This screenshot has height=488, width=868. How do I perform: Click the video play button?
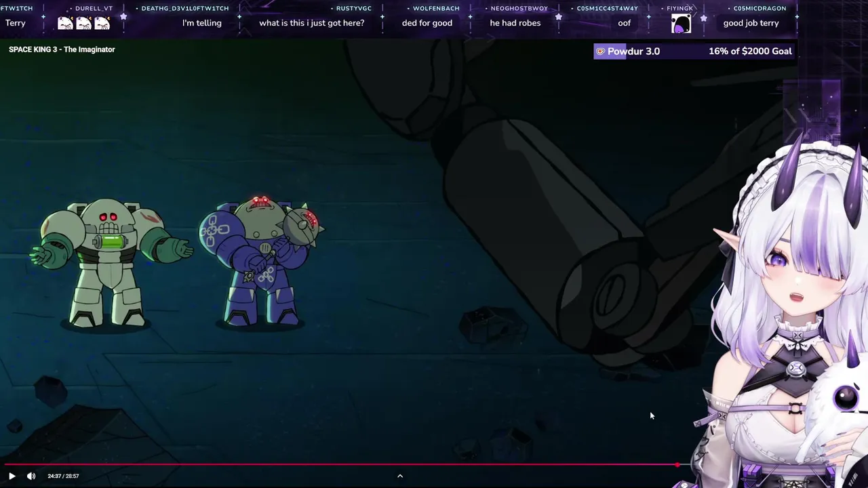(12, 476)
